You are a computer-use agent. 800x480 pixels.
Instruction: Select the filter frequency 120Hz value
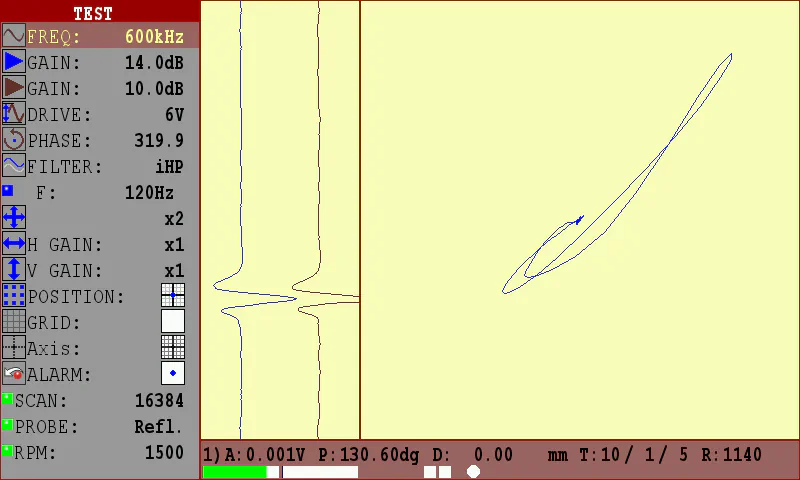coord(149,193)
